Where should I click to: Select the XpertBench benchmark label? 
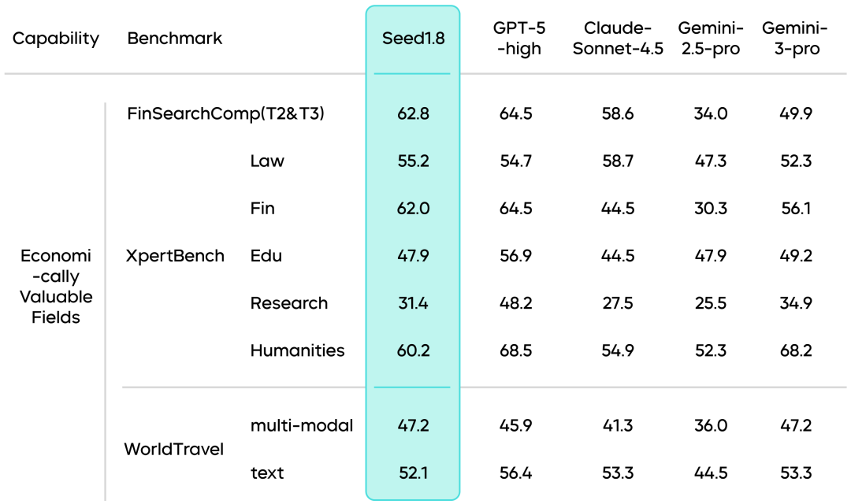click(176, 256)
